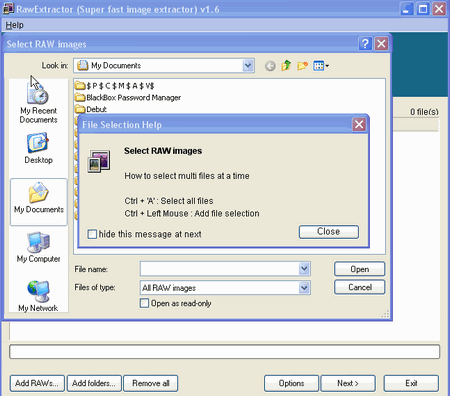Enable Open as read-only checkbox

(x=144, y=303)
